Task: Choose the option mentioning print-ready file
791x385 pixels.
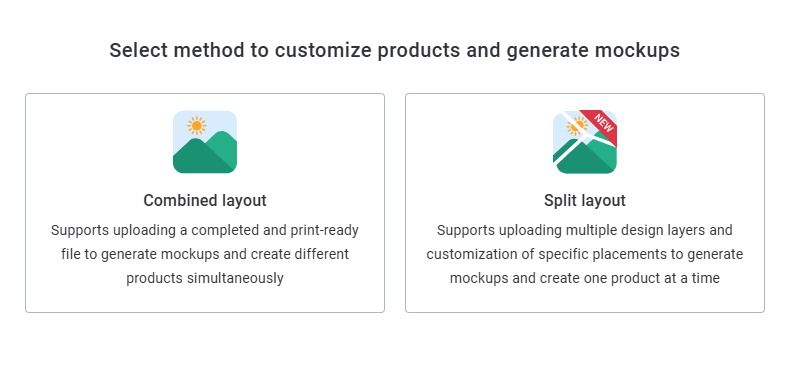Action: [205, 203]
